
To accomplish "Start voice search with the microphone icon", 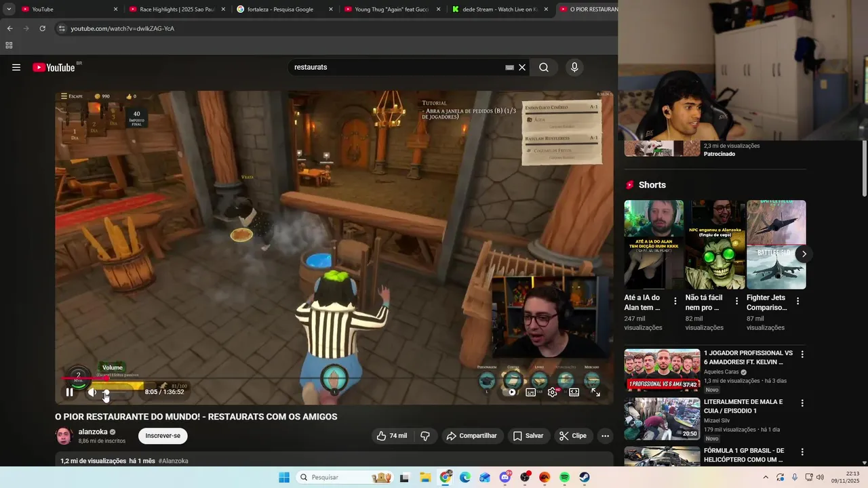I will click(x=574, y=67).
